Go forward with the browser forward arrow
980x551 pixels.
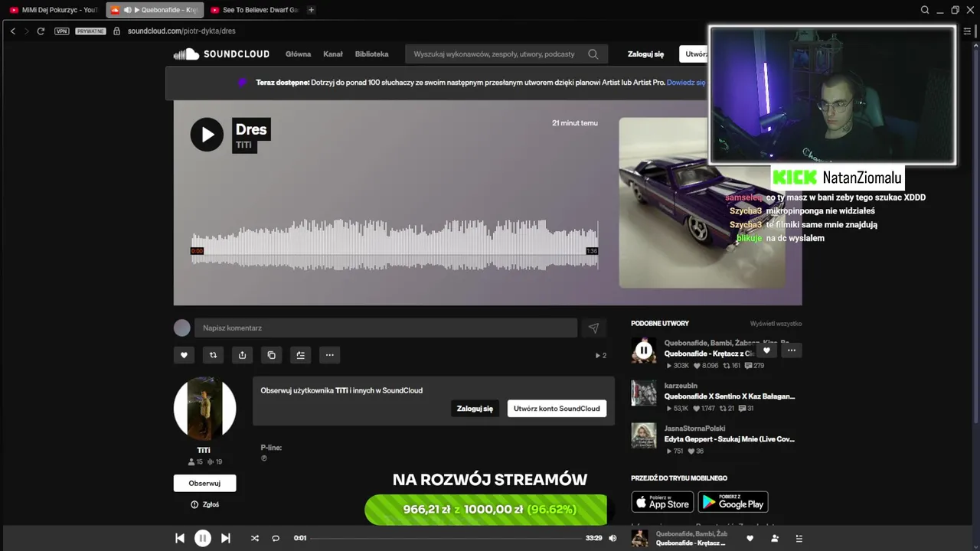click(x=26, y=31)
